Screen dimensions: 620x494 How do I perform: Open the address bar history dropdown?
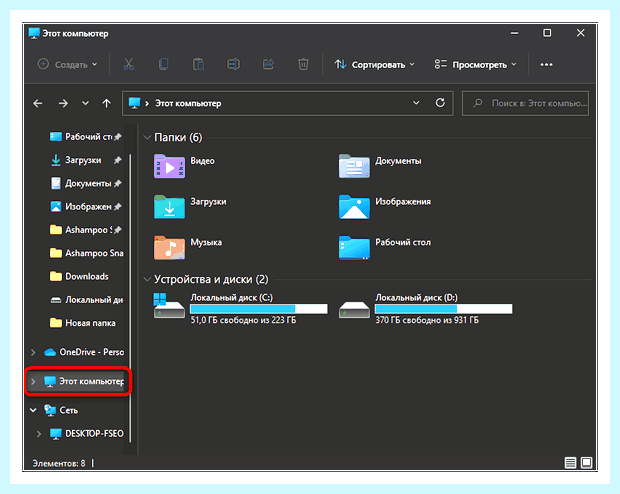point(416,103)
